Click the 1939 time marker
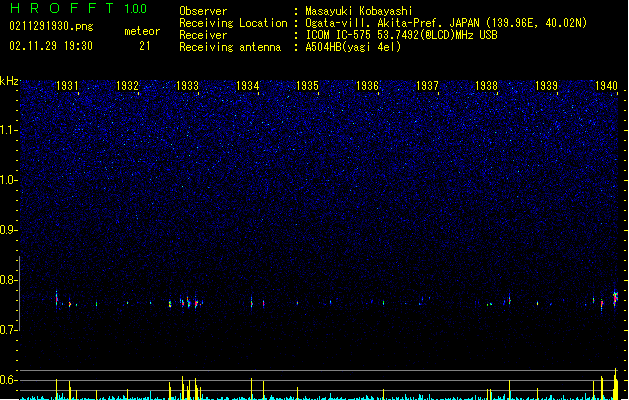 click(x=546, y=86)
